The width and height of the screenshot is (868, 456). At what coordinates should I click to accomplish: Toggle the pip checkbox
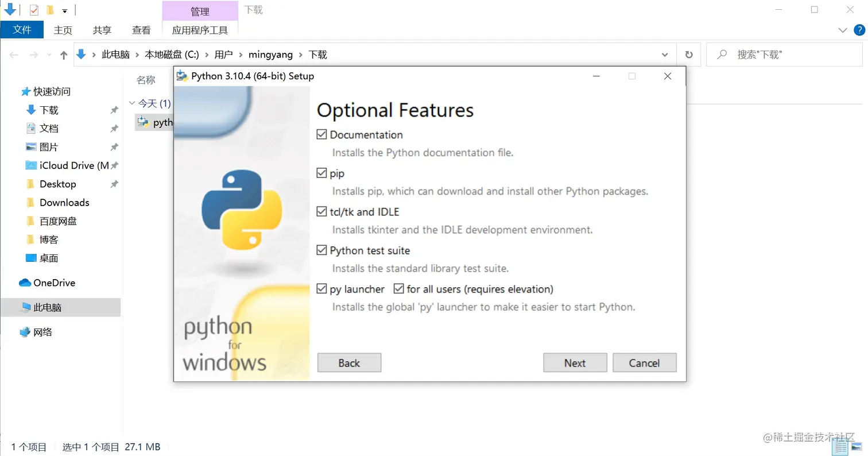click(321, 173)
